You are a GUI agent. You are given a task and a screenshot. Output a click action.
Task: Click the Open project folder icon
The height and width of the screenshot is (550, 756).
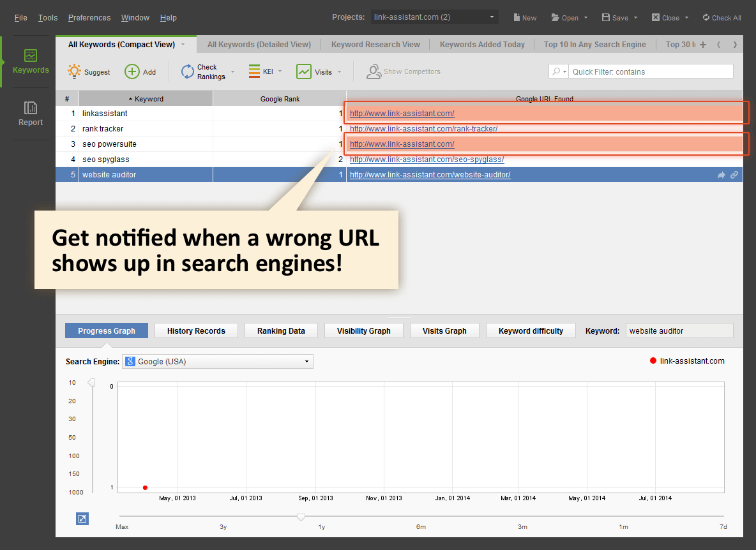pos(555,17)
